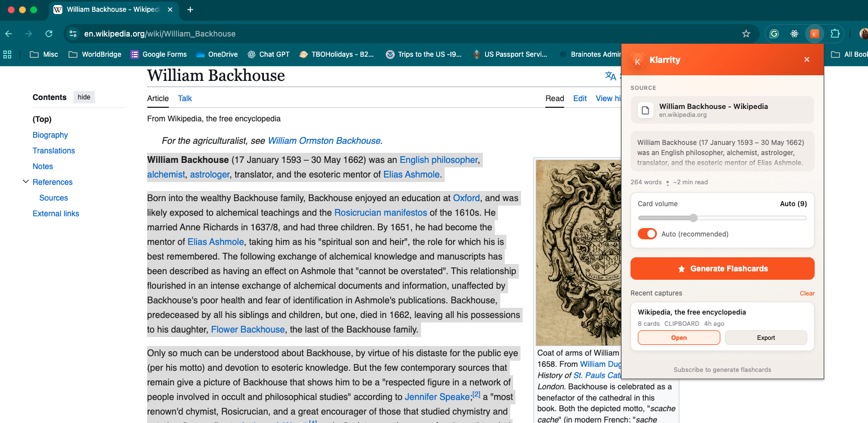The image size is (868, 423).
Task: Click the Klarrity extension toolbar icon
Action: tap(814, 34)
